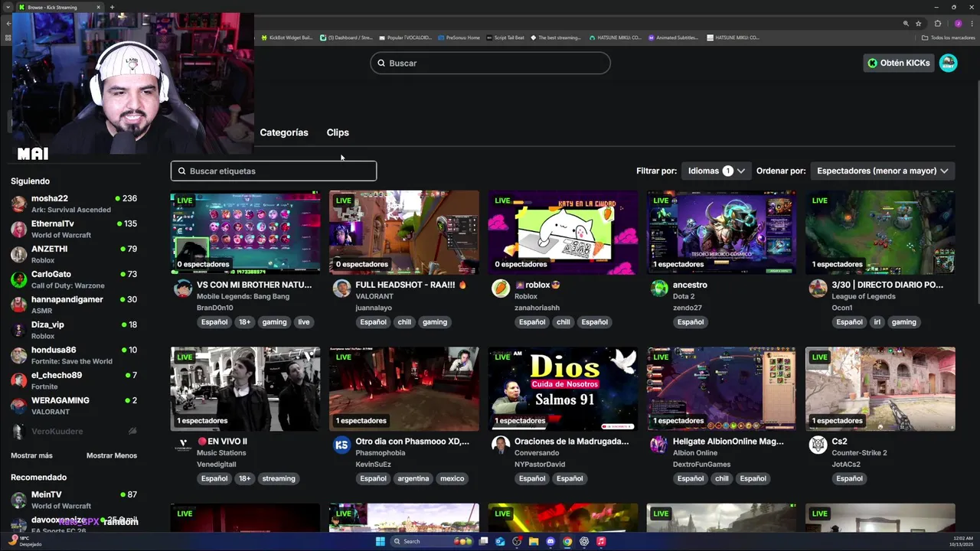Click Mostrar más in sidebar

pyautogui.click(x=31, y=455)
